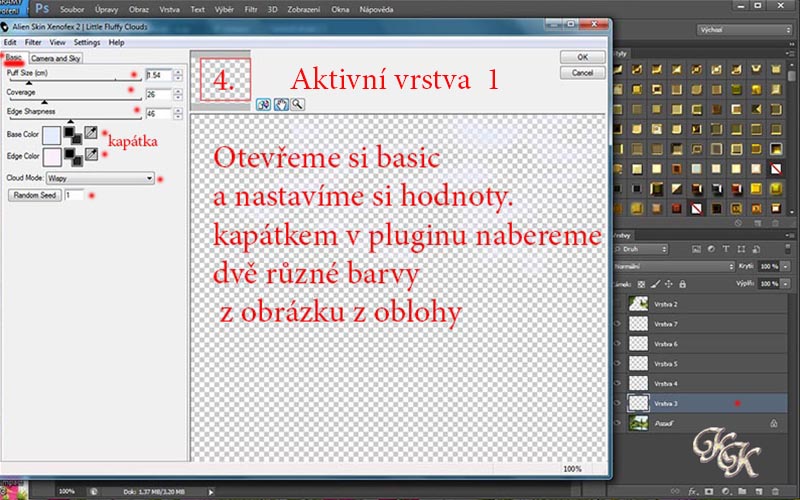This screenshot has height=500, width=800.
Task: Filter layers by smart object icon
Action: (756, 249)
